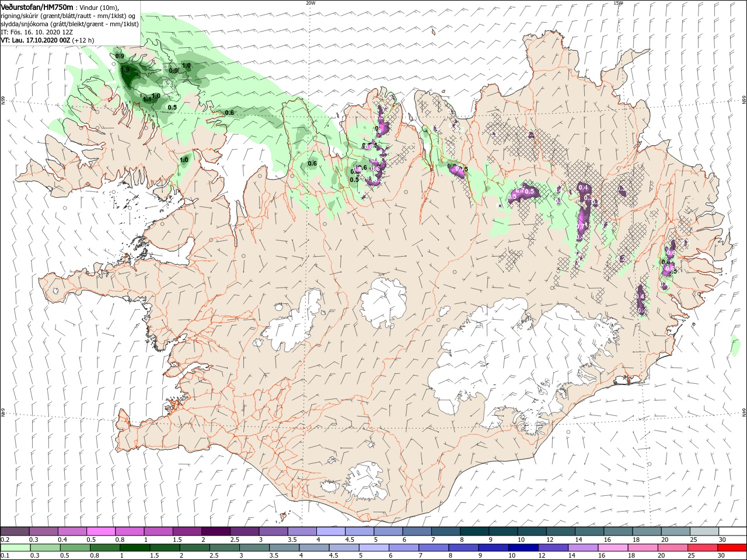
Task: Pick the bright red rain swatch after 30
Action: click(731, 548)
